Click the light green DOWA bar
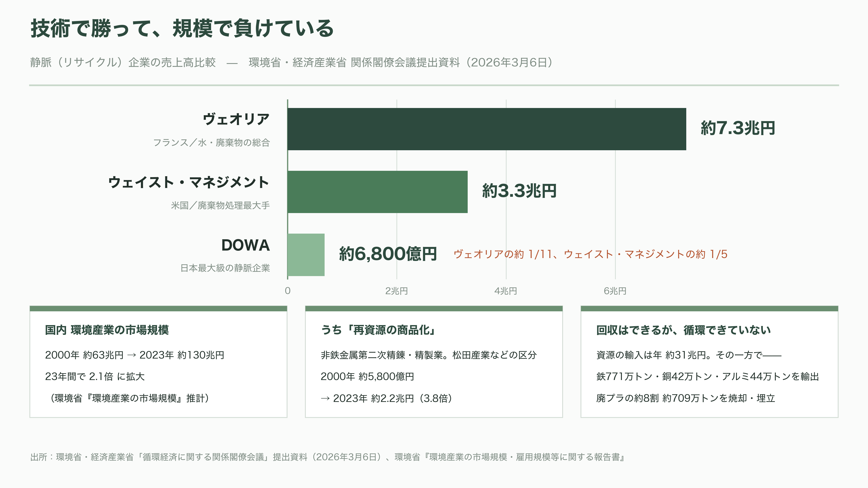 306,255
